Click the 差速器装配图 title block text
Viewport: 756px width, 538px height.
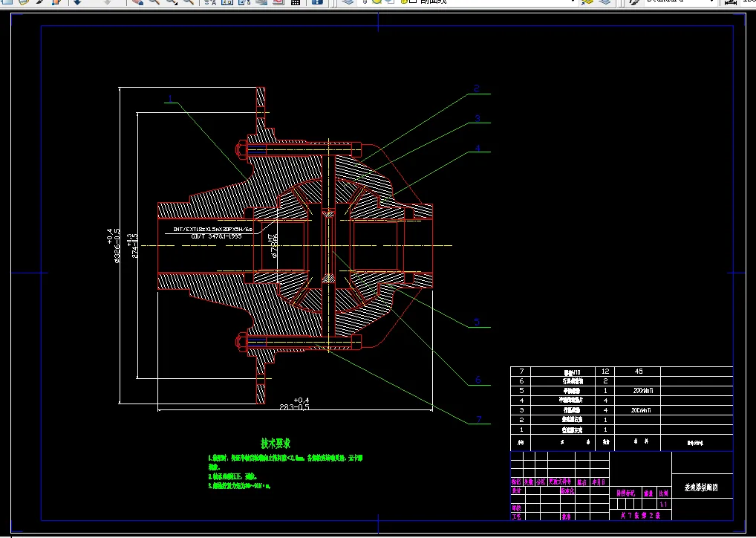(701, 487)
